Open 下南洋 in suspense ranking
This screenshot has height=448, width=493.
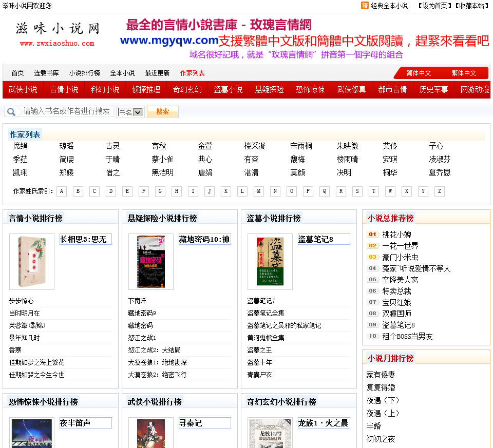tap(138, 301)
